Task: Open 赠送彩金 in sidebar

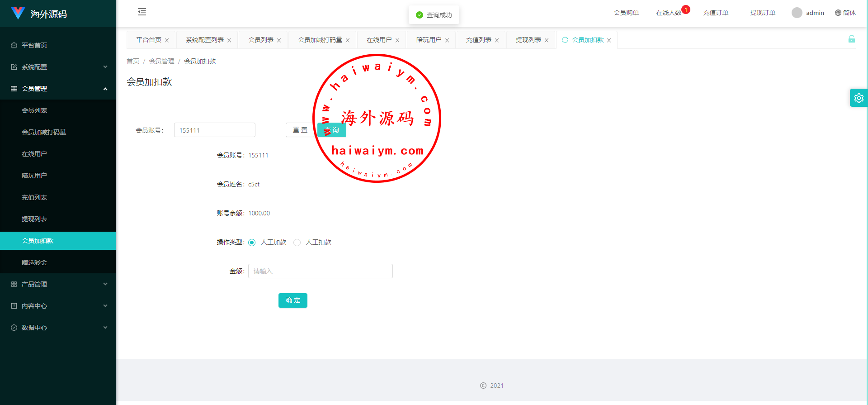Action: pyautogui.click(x=34, y=262)
